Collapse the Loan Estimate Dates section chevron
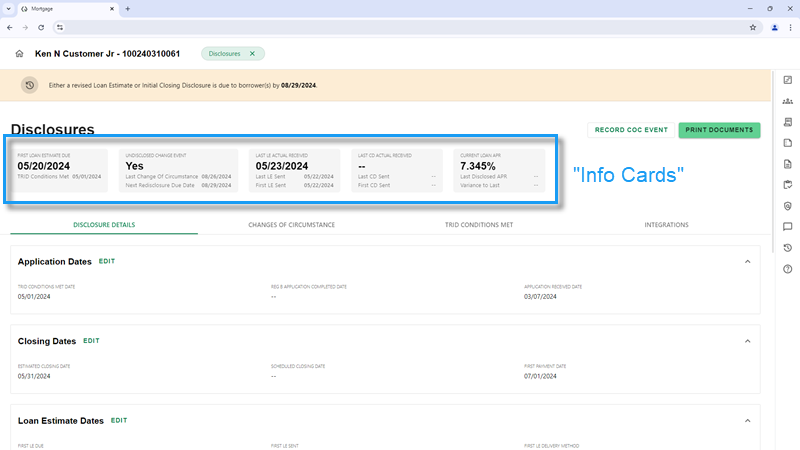 [x=747, y=421]
